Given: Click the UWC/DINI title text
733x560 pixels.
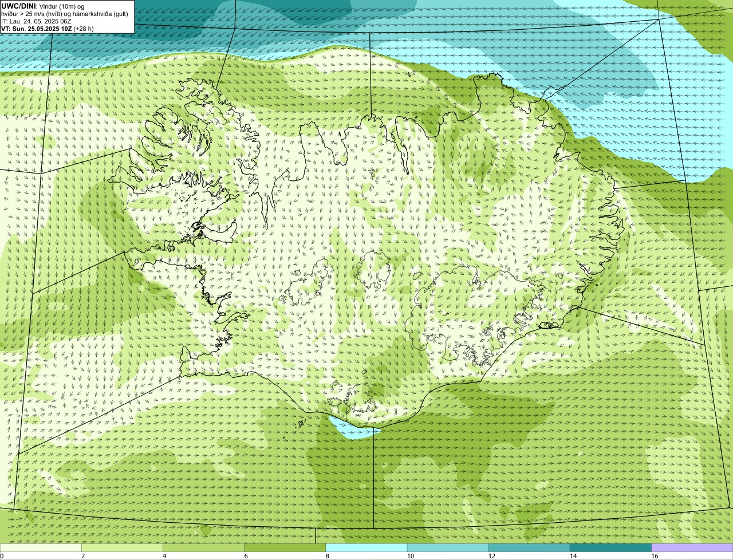Looking at the screenshot, I should click(19, 6).
